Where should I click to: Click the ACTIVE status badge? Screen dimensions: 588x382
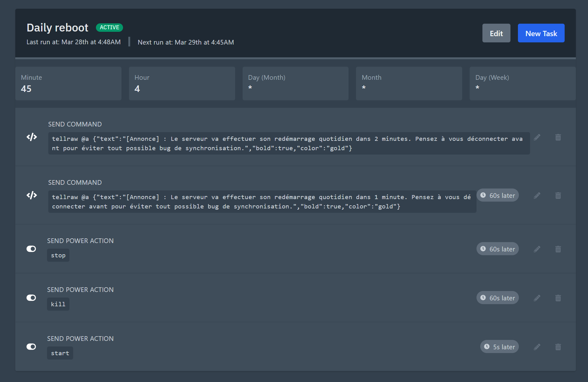[x=109, y=27]
